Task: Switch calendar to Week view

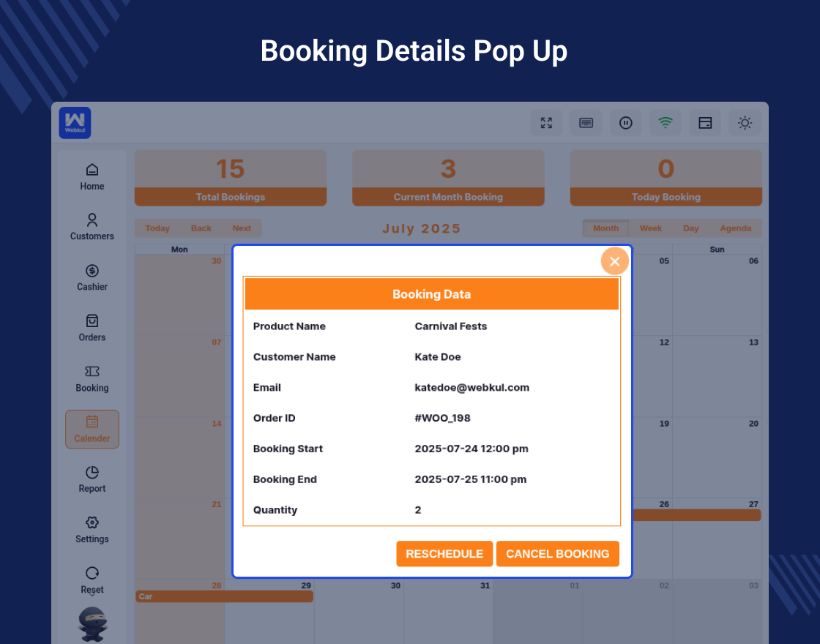Action: pos(650,228)
